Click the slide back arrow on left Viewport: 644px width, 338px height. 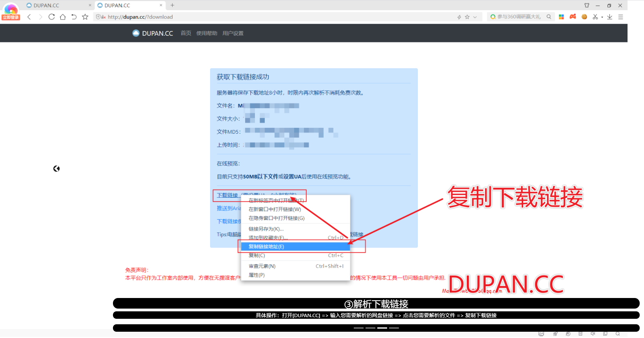point(56,169)
